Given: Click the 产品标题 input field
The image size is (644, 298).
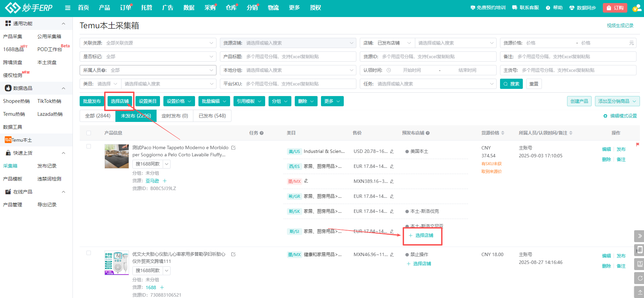Looking at the screenshot, I should [288, 57].
